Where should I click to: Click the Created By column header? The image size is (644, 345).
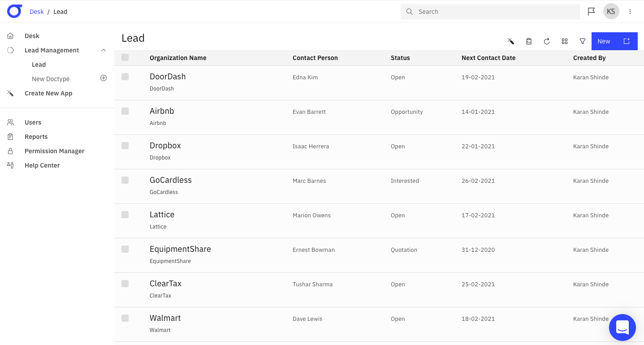589,58
